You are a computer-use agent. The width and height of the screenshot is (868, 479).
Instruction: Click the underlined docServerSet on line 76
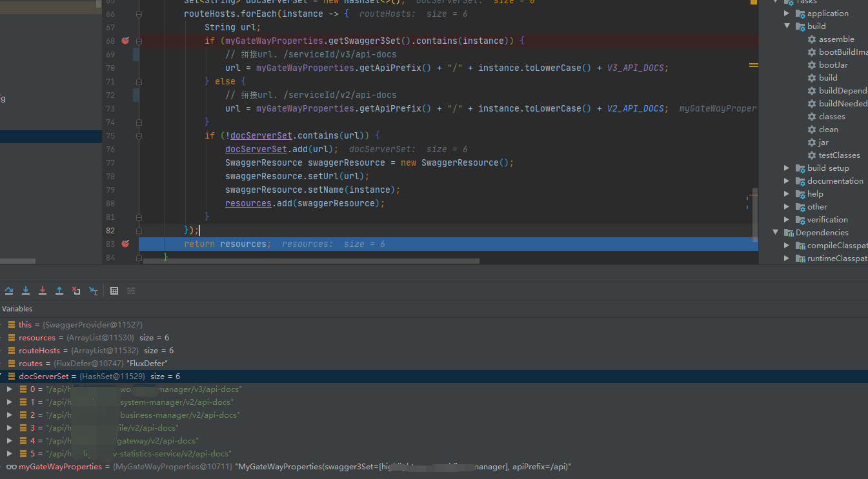[x=256, y=149]
